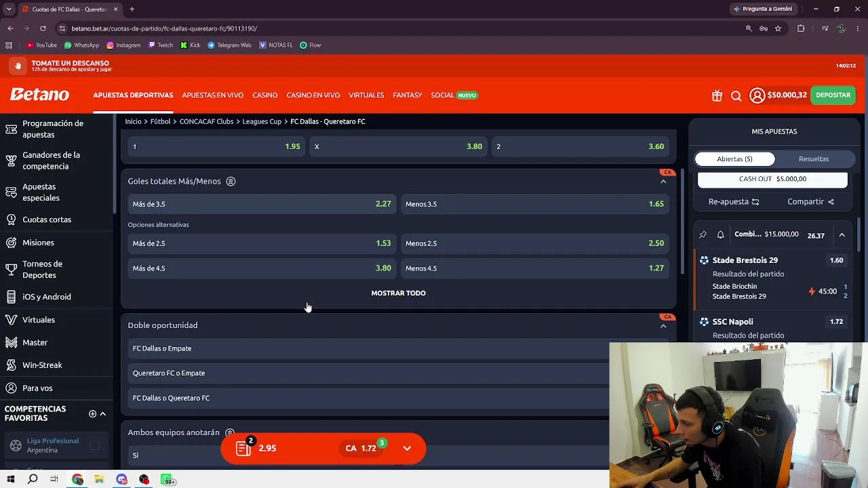Click MOSTRAR TODO for goal totals
The image size is (868, 488).
[399, 293]
